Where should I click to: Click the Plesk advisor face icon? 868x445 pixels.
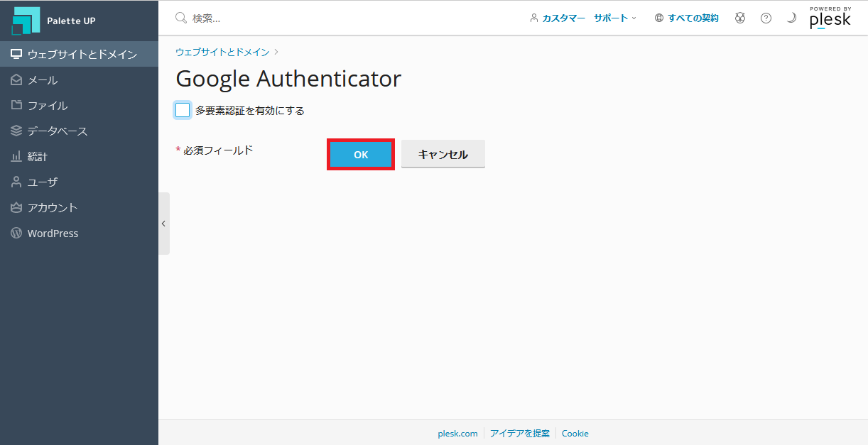coord(740,18)
